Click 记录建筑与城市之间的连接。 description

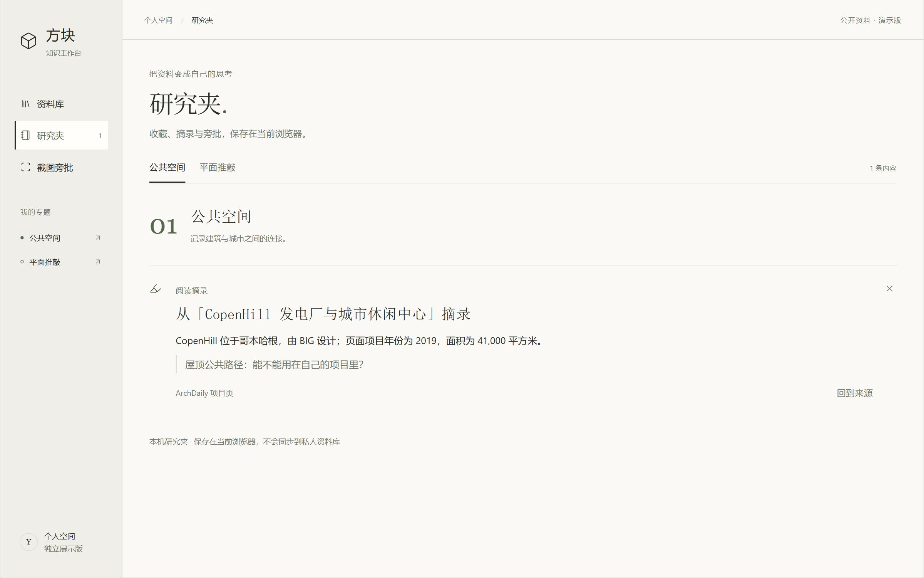[239, 239]
